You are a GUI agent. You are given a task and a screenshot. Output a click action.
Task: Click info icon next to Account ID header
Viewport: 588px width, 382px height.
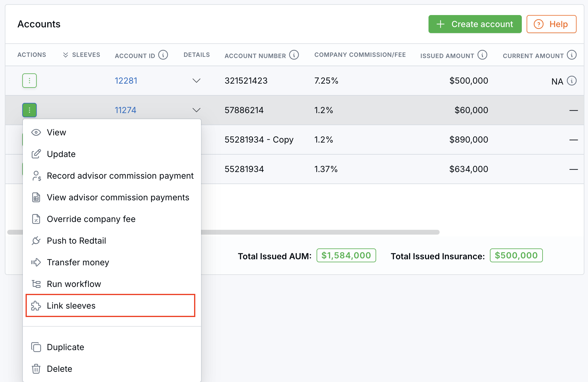coord(163,55)
